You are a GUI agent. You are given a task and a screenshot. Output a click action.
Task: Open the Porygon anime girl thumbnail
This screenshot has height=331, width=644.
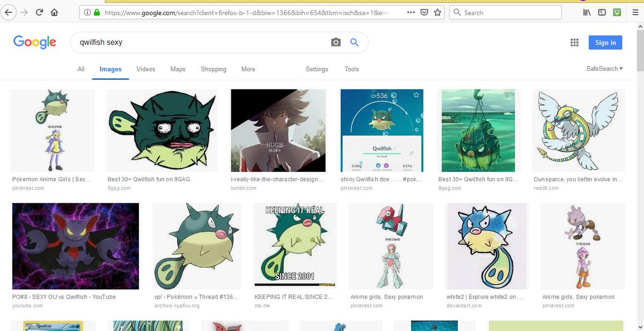391,246
